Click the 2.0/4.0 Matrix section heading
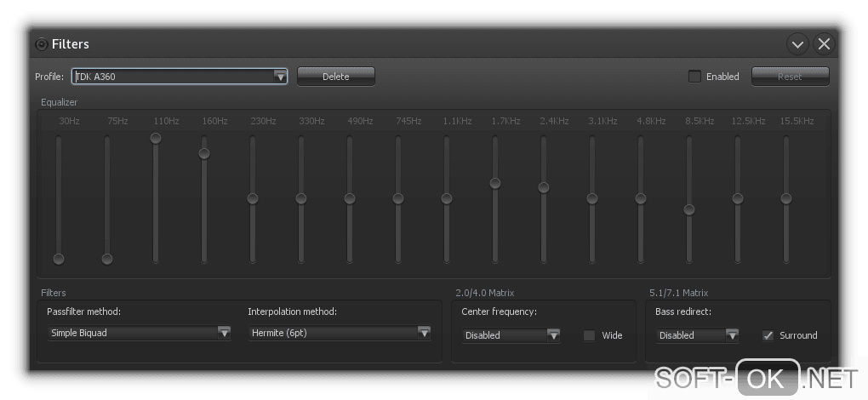 coord(485,293)
